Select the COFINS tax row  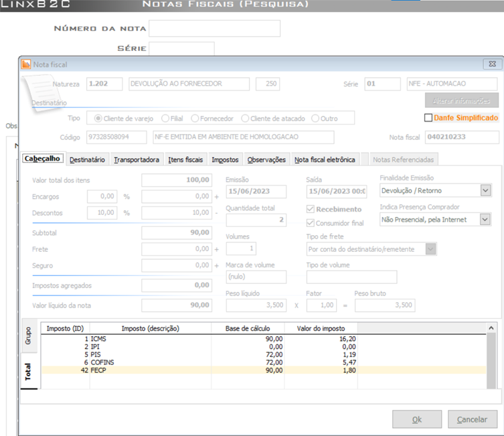pos(264,362)
